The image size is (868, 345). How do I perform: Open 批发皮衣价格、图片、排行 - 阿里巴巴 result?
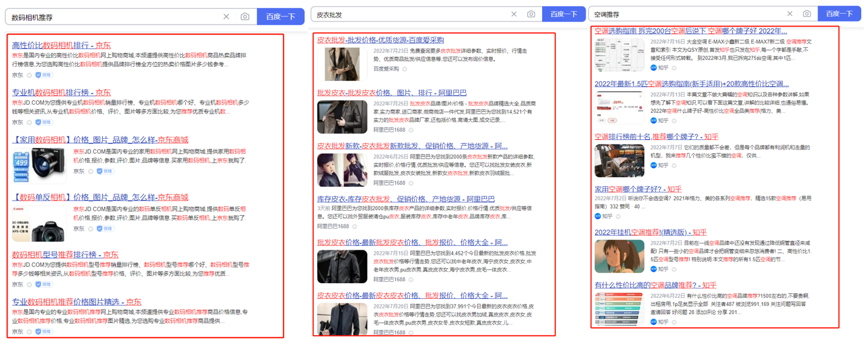point(391,93)
